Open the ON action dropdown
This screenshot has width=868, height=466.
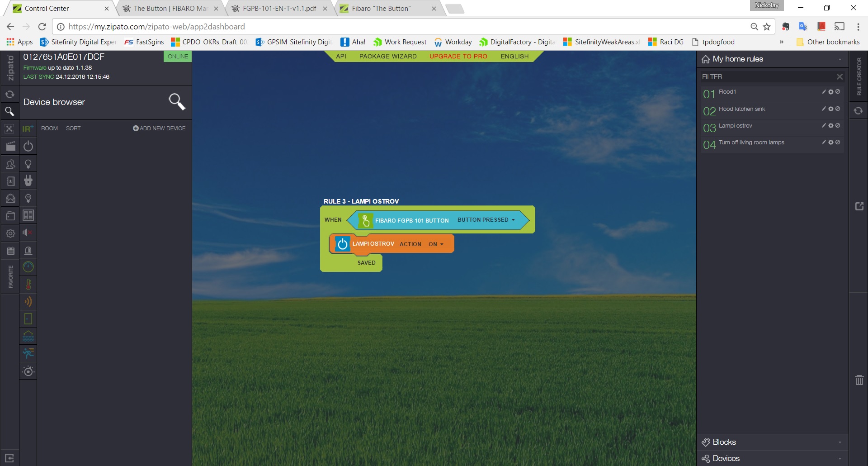(x=436, y=244)
